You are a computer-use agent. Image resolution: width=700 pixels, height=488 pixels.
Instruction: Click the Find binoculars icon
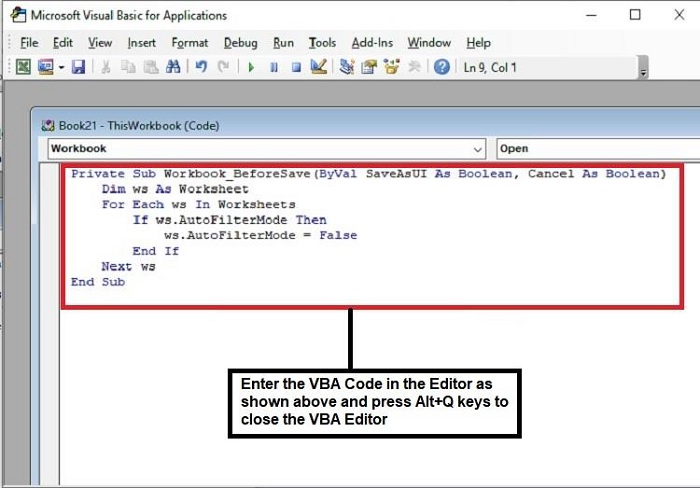(173, 67)
